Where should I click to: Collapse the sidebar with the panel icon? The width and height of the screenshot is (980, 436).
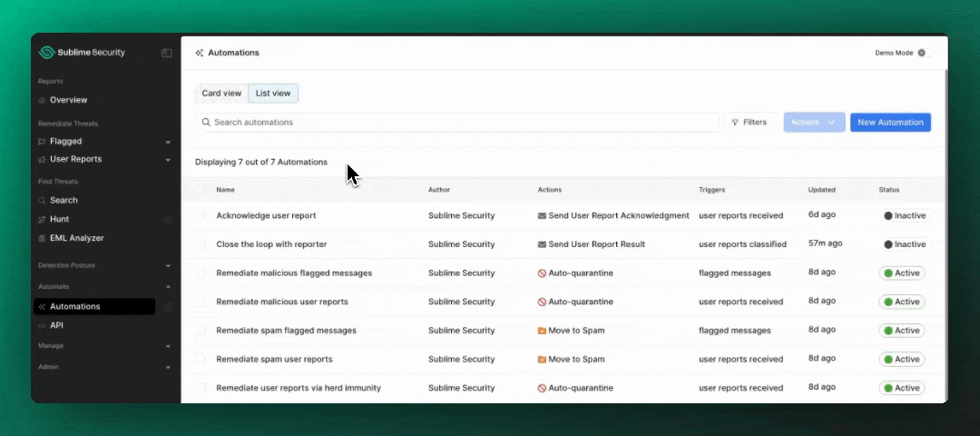[167, 54]
